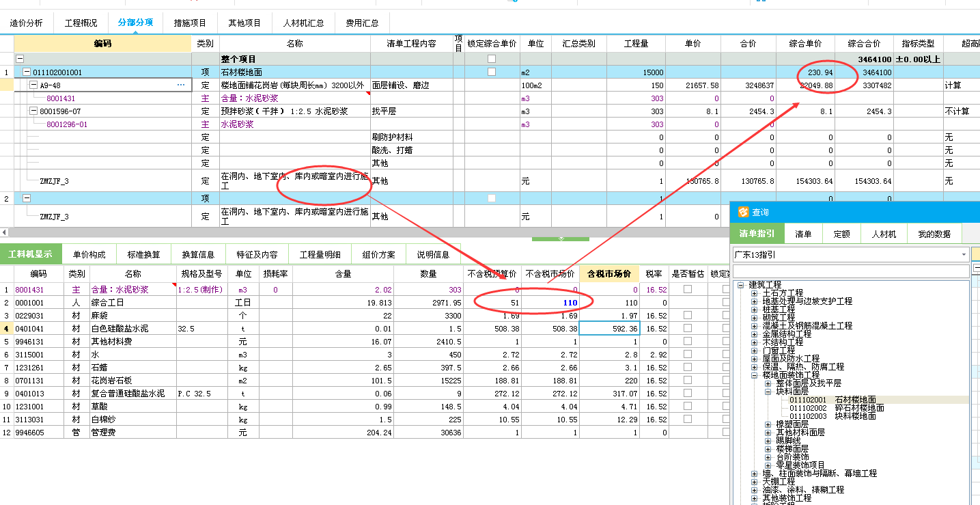This screenshot has width=980, height=505.
Task: Expand 橡塑面层 tree node
Action: click(768, 424)
